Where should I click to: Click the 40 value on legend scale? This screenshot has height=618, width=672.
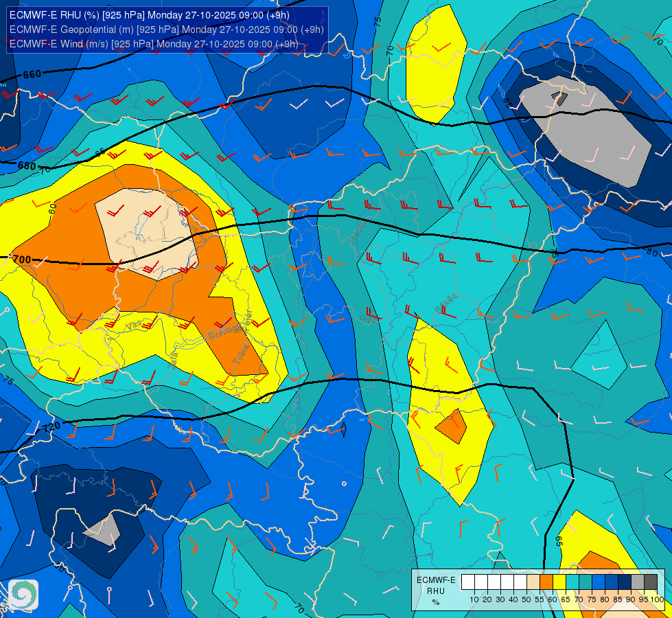tap(513, 599)
